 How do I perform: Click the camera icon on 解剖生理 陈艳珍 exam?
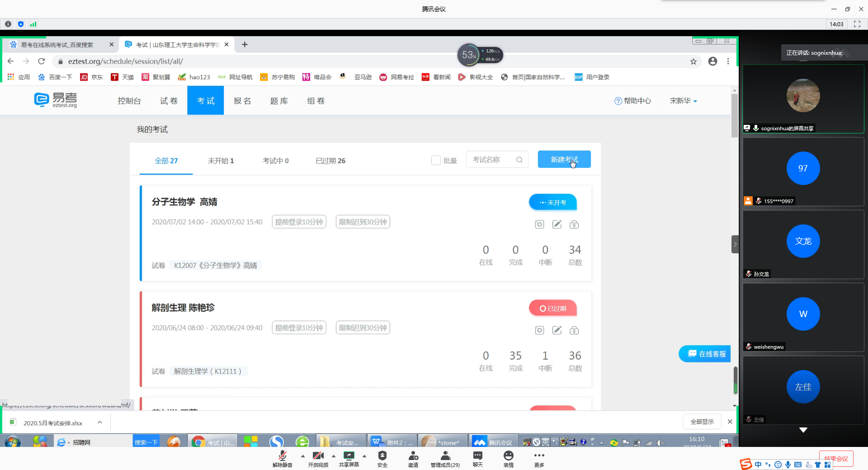[539, 330]
